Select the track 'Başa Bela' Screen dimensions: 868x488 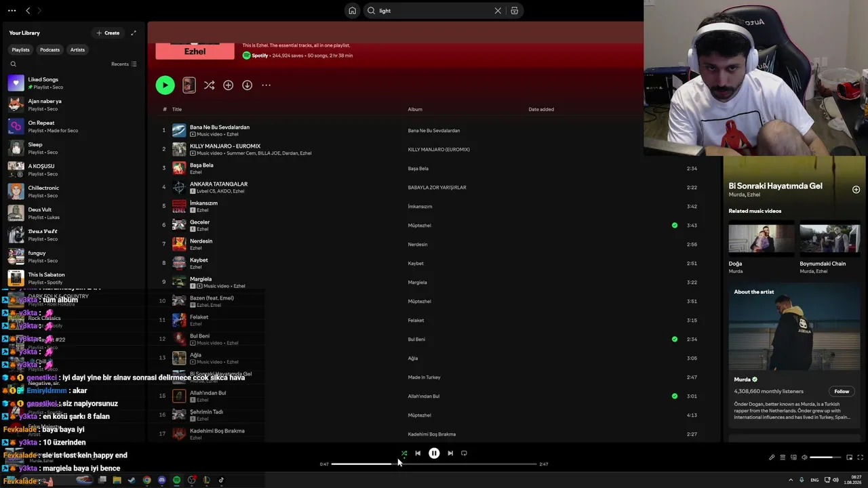point(201,165)
